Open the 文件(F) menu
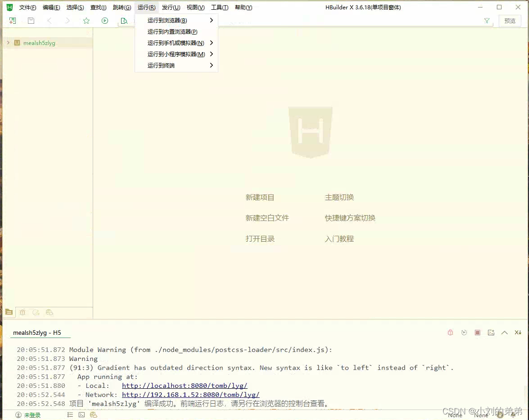 27,7
